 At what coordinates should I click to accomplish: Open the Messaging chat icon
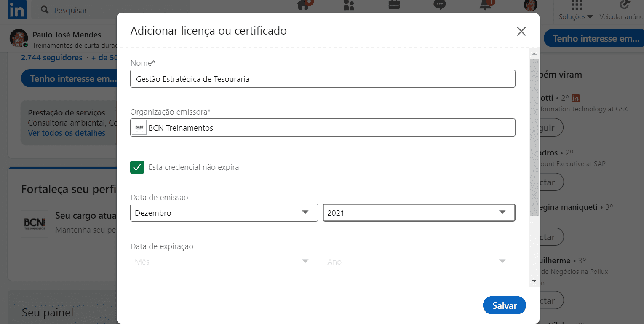pos(439,5)
